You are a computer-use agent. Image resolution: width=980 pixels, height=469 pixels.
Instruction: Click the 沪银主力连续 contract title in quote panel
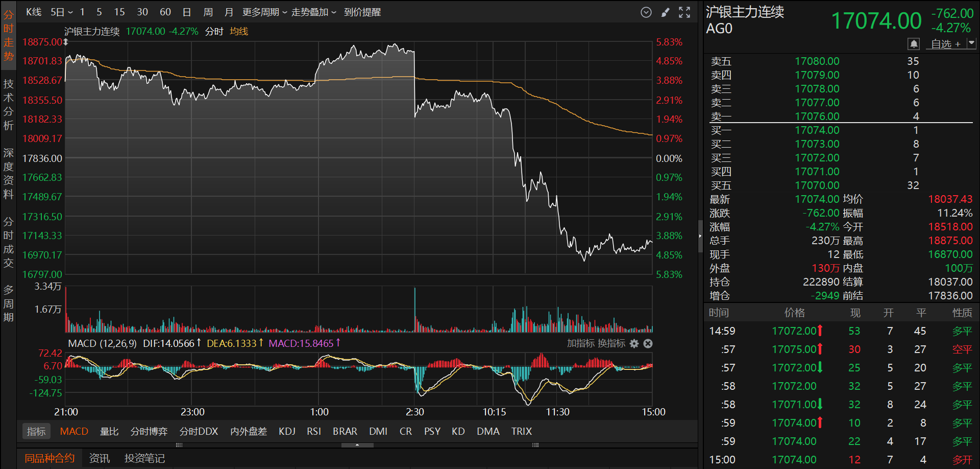(x=745, y=12)
